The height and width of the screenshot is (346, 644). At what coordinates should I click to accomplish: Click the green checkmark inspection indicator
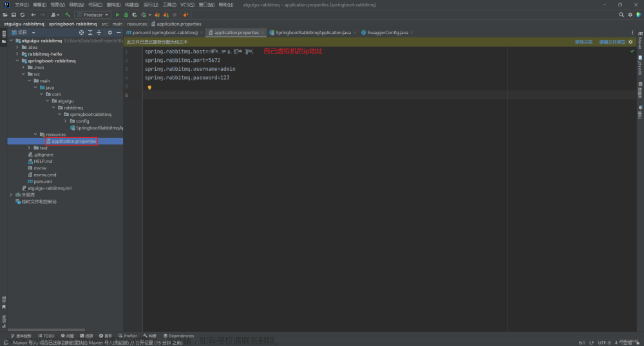pos(632,52)
